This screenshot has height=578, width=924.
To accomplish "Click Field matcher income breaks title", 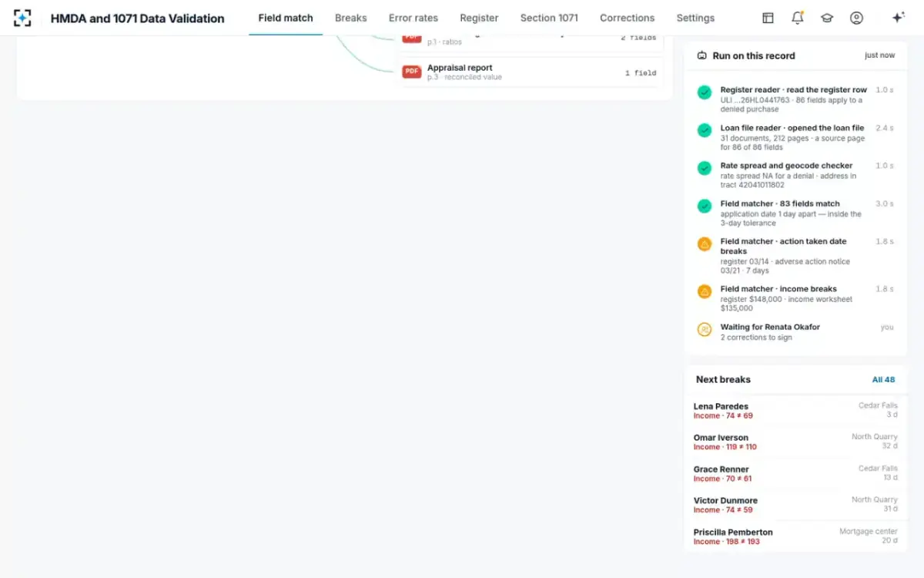I will (x=778, y=289).
